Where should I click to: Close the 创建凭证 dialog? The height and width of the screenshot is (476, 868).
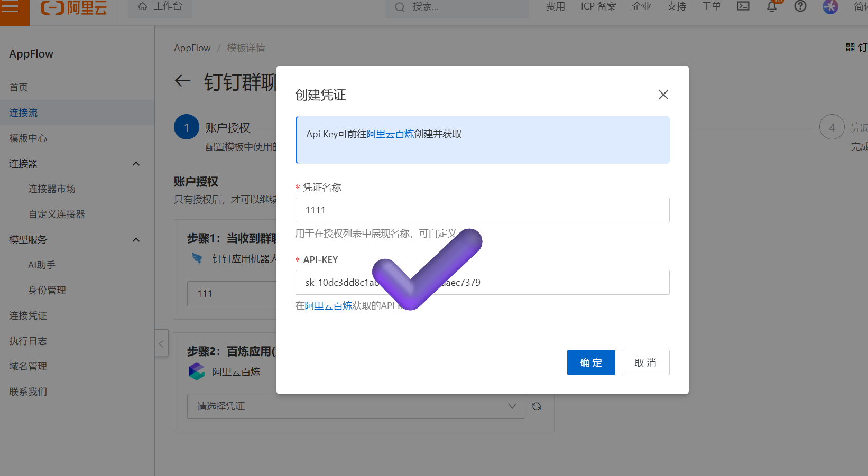(x=663, y=95)
